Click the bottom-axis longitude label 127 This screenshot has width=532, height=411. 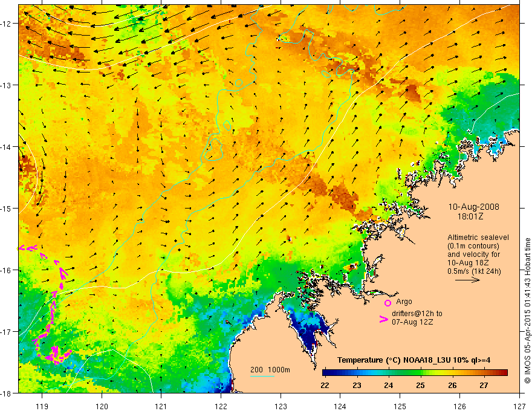coord(519,406)
